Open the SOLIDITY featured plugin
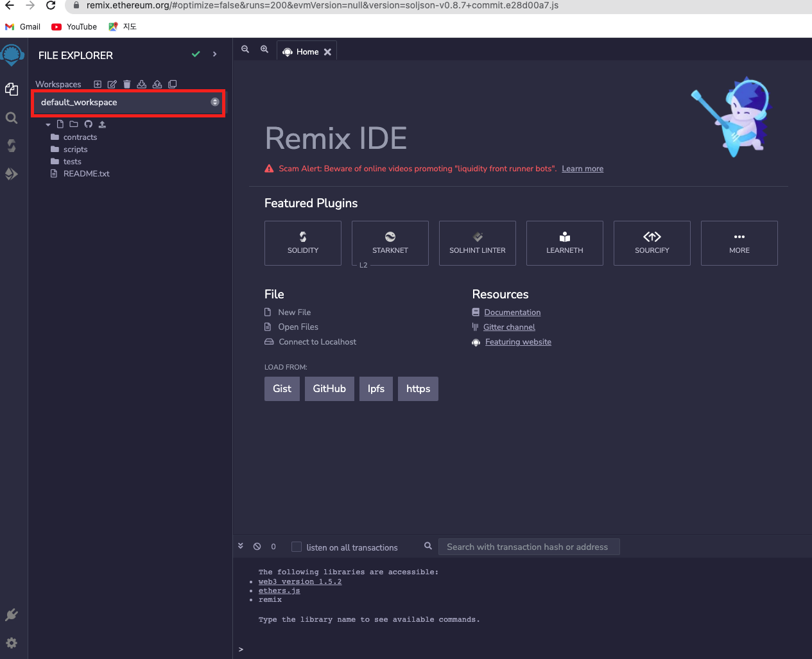The height and width of the screenshot is (659, 812). pos(303,243)
